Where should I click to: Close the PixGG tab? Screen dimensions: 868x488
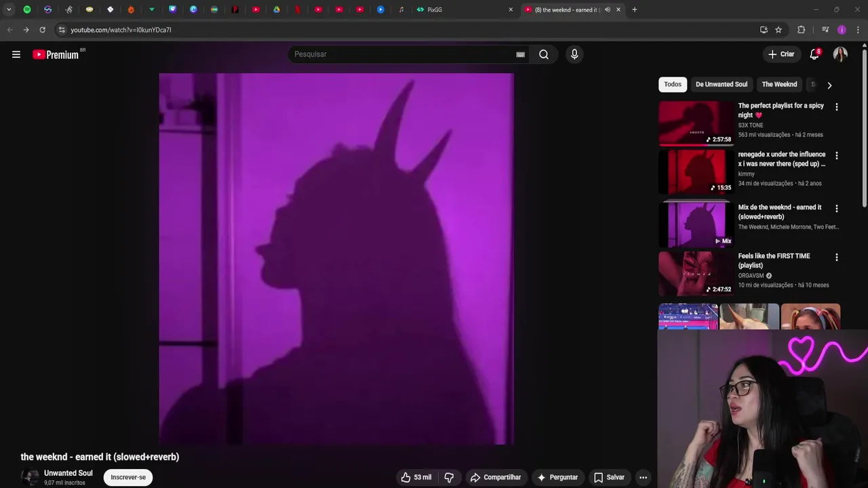point(511,9)
